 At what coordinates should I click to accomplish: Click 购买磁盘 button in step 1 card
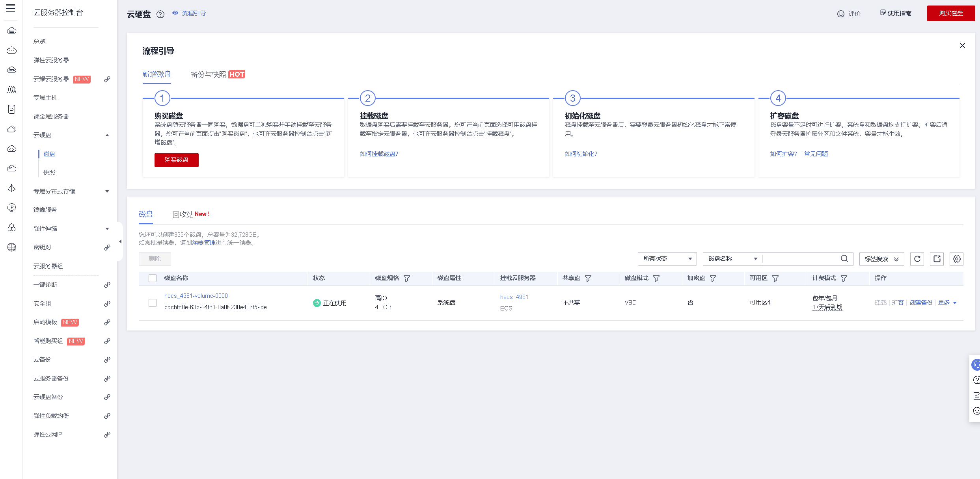(x=176, y=160)
